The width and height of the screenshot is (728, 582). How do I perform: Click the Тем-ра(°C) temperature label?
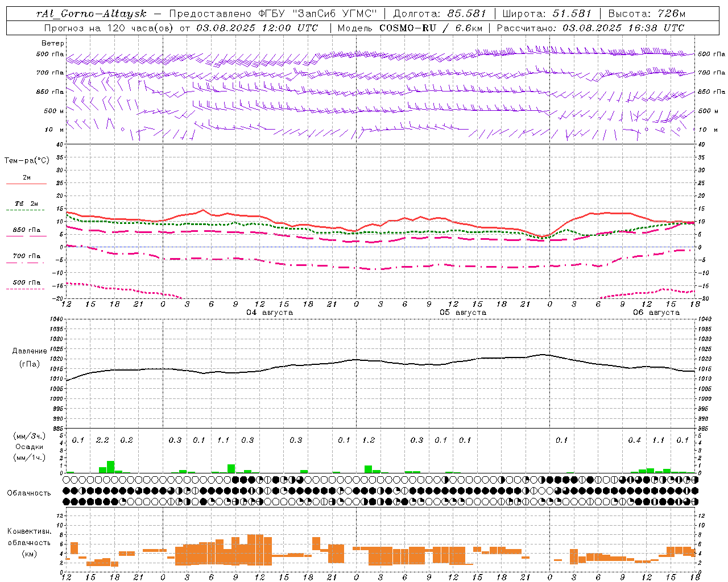pyautogui.click(x=27, y=161)
